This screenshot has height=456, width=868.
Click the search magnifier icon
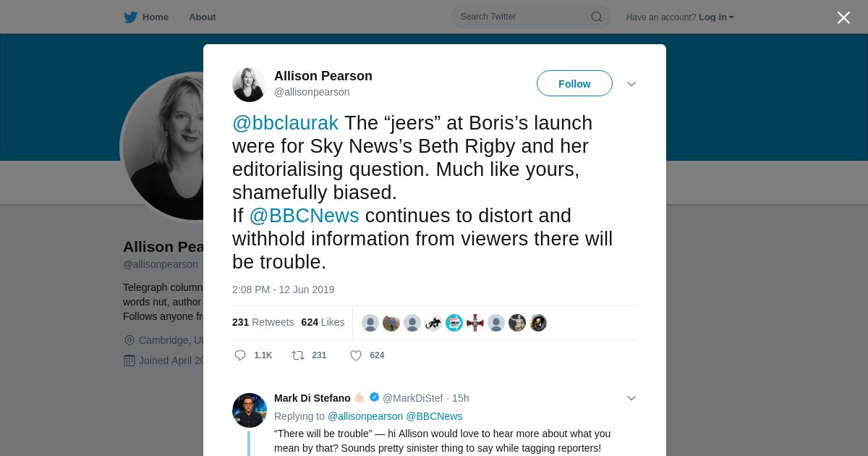[597, 17]
